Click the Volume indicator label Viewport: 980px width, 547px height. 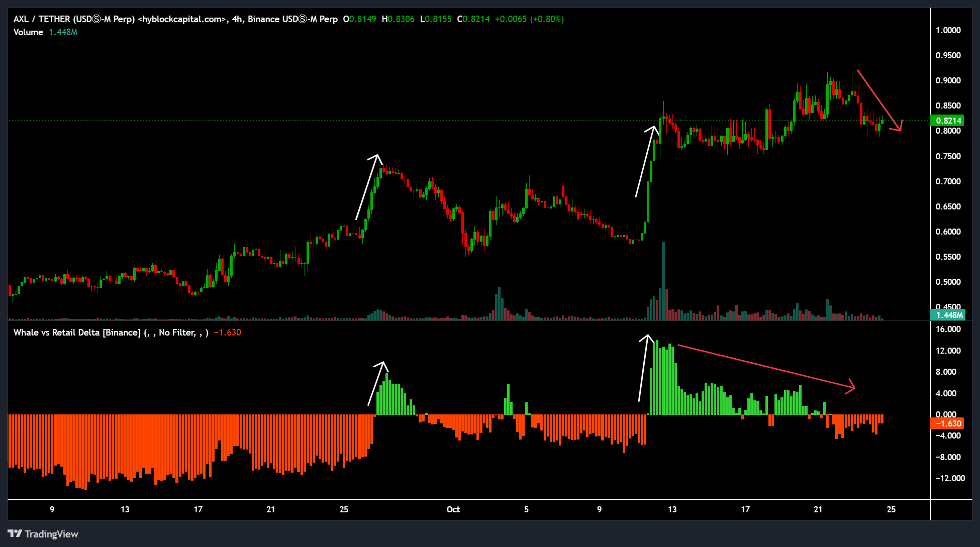point(28,32)
